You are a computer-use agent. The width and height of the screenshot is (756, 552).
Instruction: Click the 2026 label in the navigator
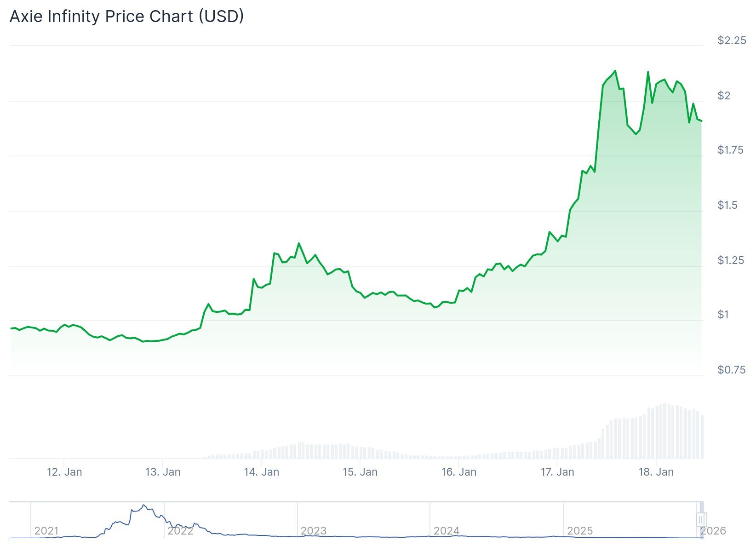(713, 531)
